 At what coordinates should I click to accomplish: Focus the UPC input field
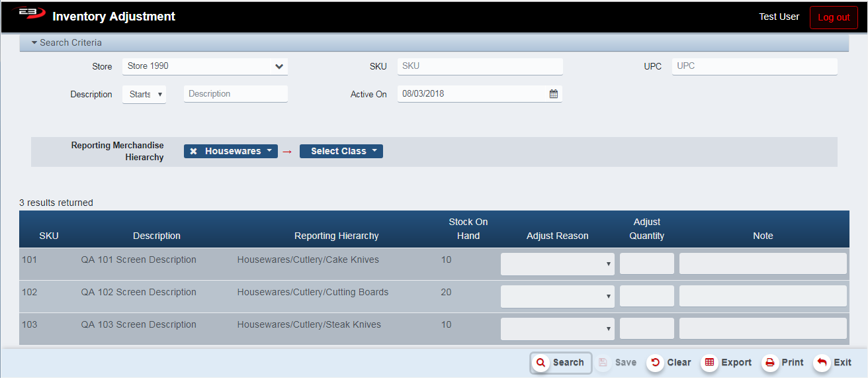[x=754, y=66]
